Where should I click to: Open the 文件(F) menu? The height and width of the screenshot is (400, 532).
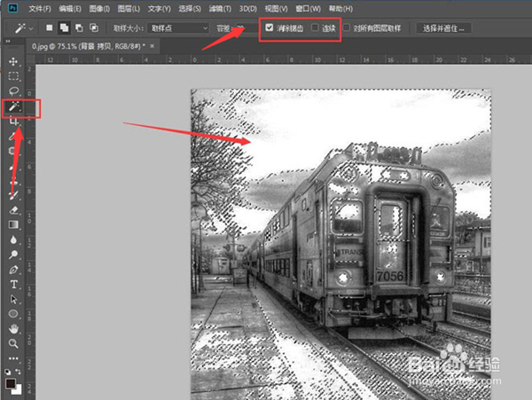tap(40, 9)
